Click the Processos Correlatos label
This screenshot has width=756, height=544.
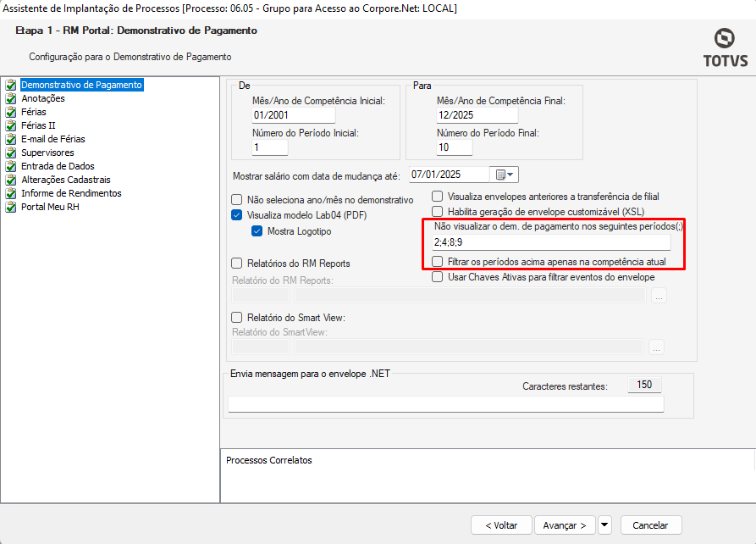pos(269,460)
